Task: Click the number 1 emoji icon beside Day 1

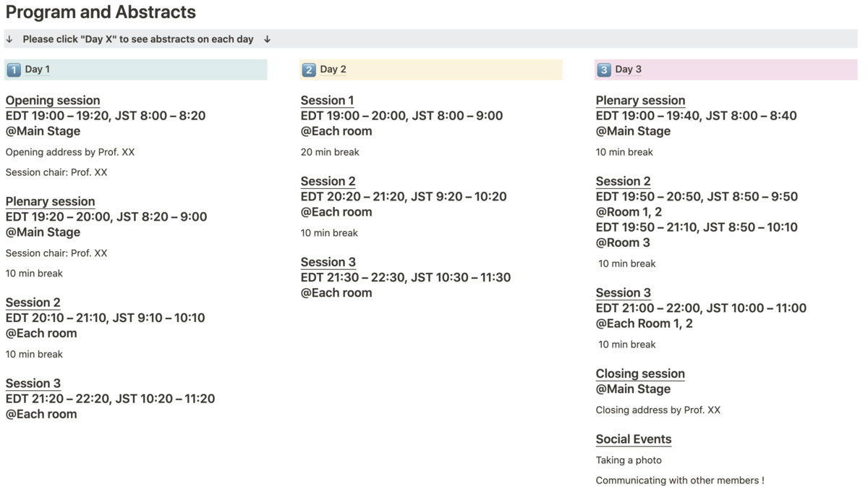Action: (13, 69)
